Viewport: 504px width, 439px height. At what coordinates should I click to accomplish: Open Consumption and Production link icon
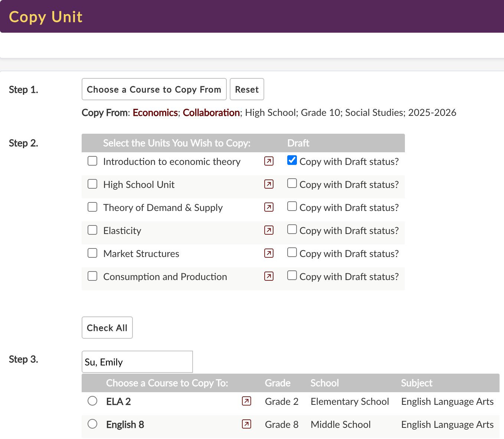pyautogui.click(x=269, y=276)
